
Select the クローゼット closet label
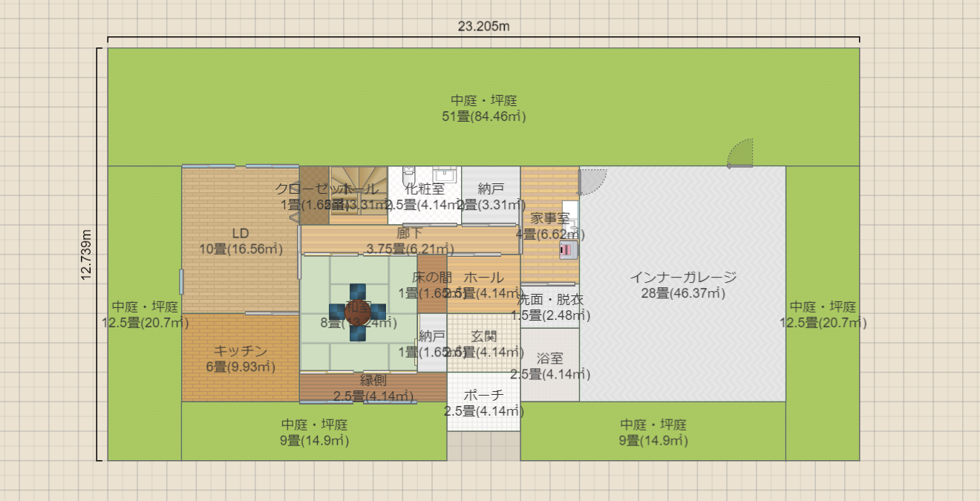(x=314, y=197)
